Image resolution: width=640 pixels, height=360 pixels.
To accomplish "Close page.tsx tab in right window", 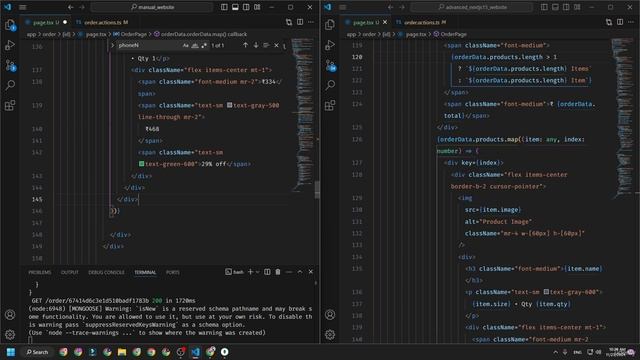I will tap(384, 22).
